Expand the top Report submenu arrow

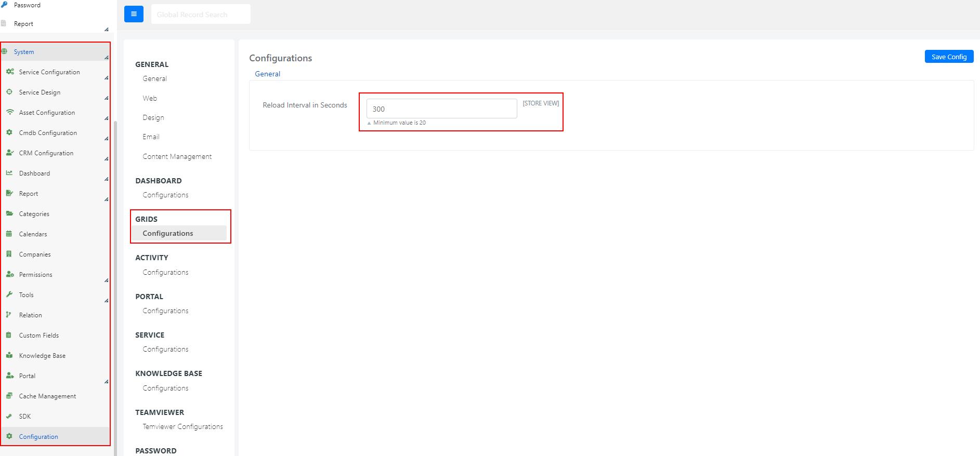[106, 29]
